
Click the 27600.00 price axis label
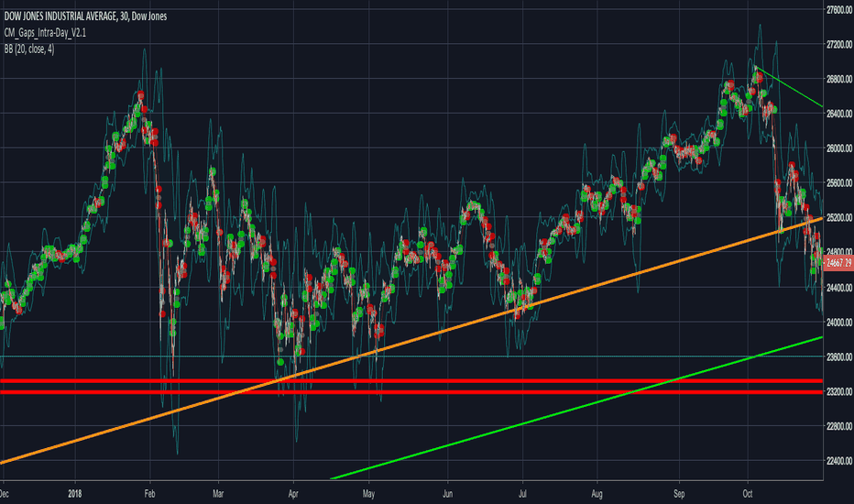click(838, 10)
